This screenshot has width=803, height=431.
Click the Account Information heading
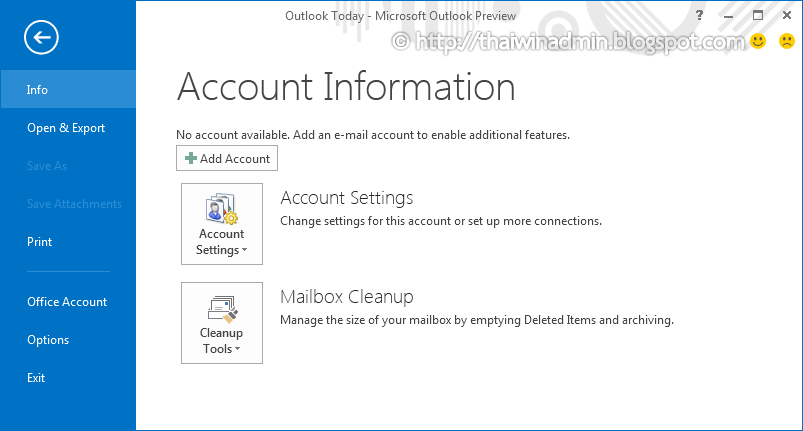pos(346,87)
